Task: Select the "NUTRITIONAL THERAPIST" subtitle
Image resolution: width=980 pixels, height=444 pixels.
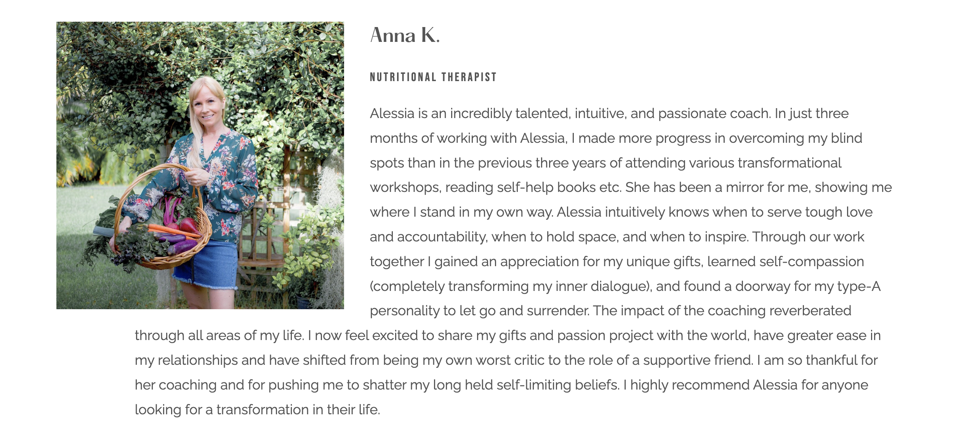Action: [x=433, y=77]
